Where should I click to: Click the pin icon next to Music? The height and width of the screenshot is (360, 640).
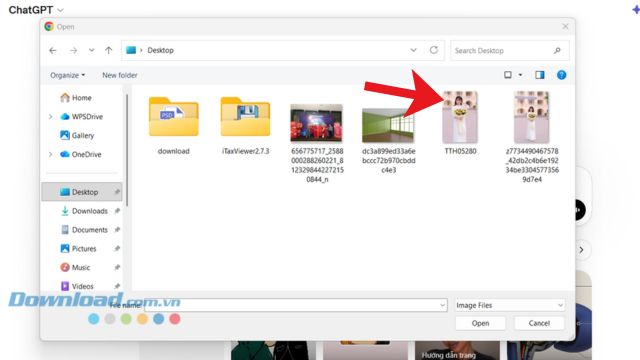click(x=117, y=267)
